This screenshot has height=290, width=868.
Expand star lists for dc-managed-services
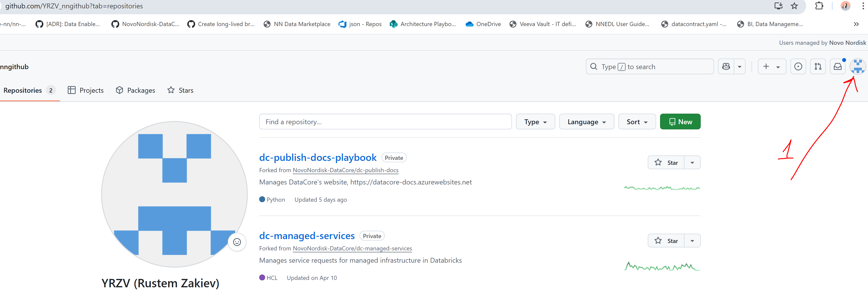click(692, 241)
